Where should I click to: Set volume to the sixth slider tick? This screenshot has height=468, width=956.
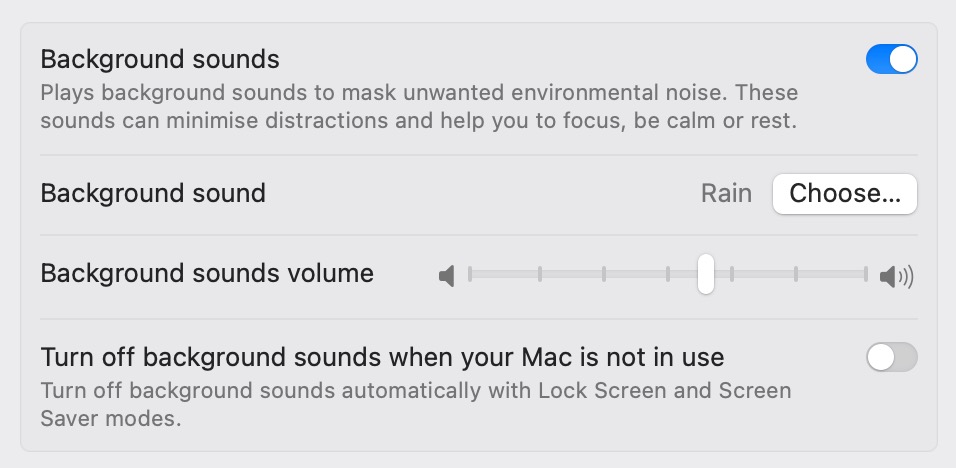[796, 274]
